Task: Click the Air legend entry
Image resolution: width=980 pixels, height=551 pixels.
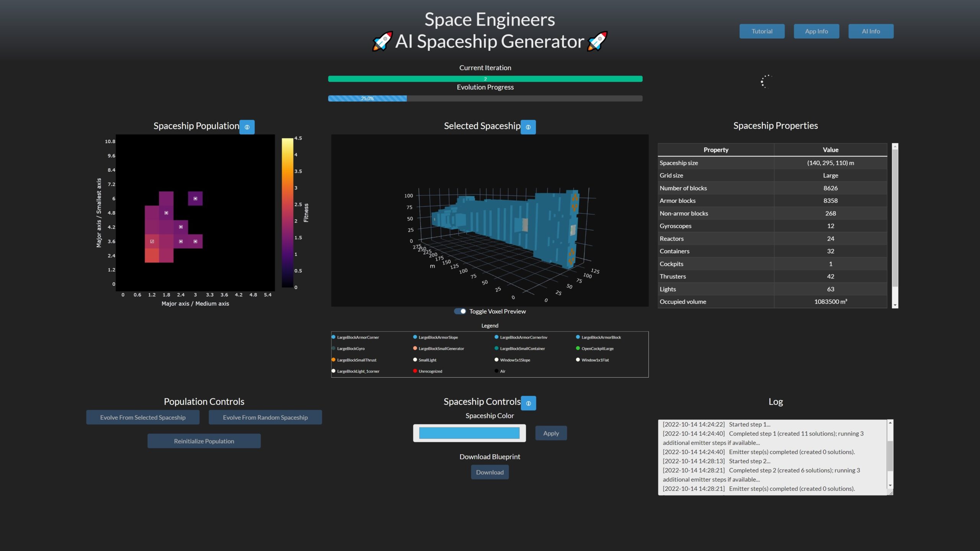Action: coord(500,371)
